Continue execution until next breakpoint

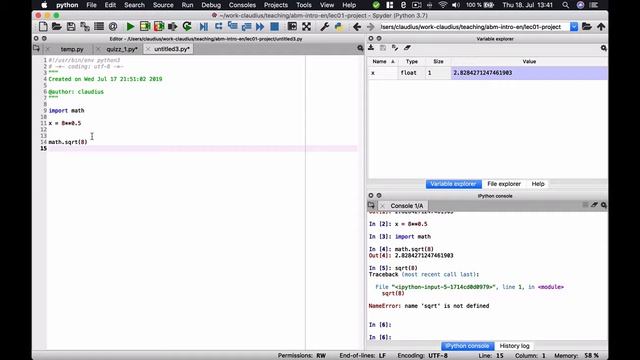click(260, 27)
